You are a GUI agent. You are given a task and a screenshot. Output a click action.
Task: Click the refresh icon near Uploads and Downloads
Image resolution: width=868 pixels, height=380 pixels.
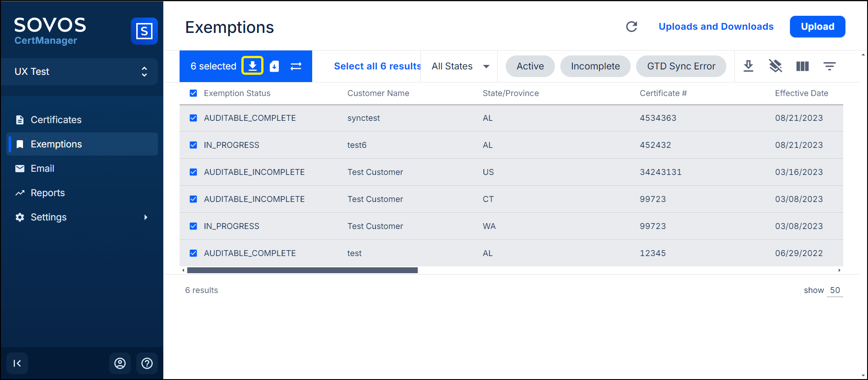pyautogui.click(x=632, y=27)
